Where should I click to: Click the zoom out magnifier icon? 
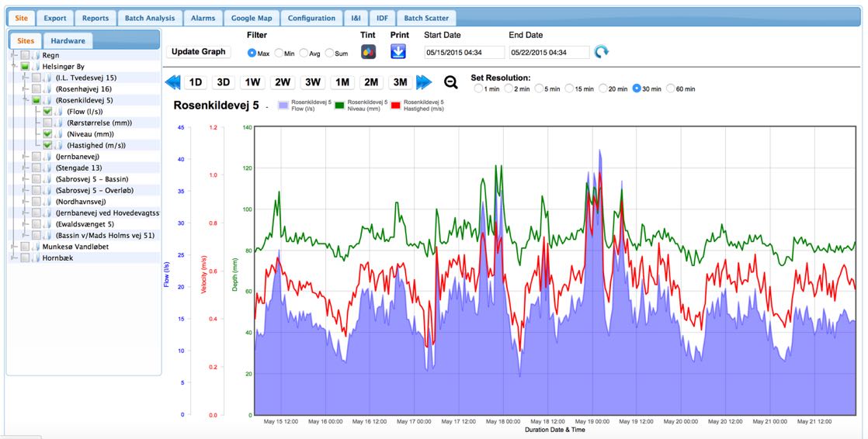(451, 82)
